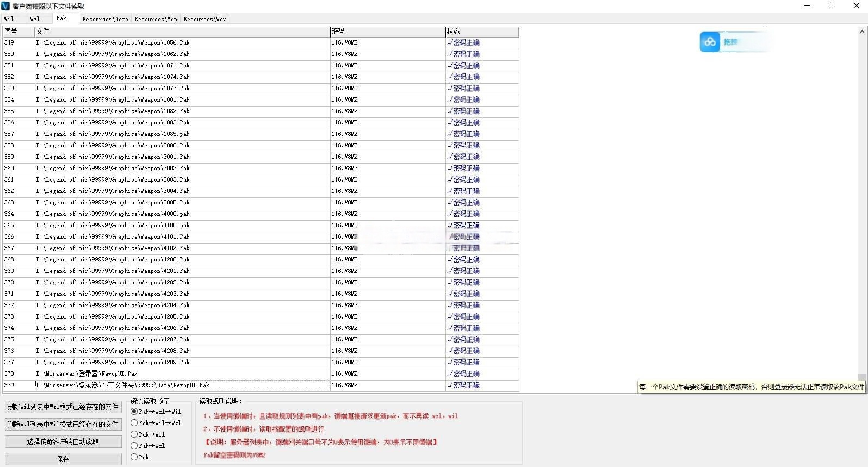Click the 序号 column header

click(x=18, y=32)
